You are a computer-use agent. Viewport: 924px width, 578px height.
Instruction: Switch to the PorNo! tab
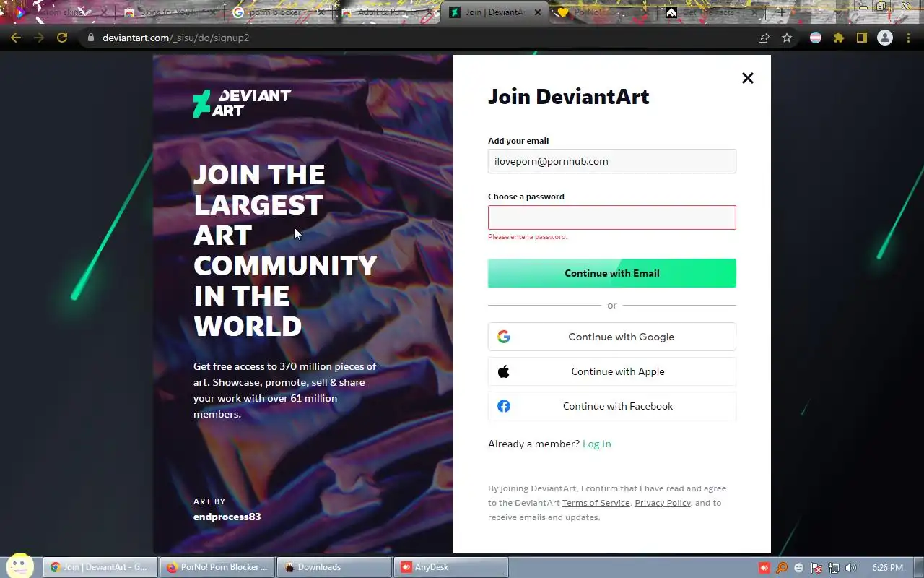(x=603, y=12)
